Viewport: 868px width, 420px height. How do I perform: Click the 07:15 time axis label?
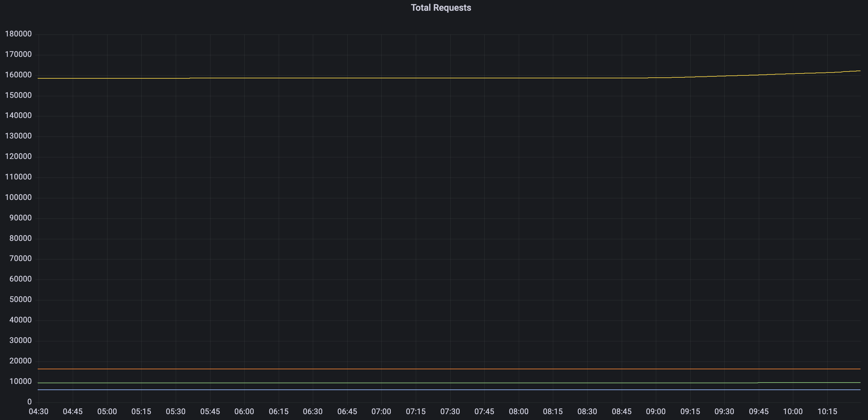point(416,411)
